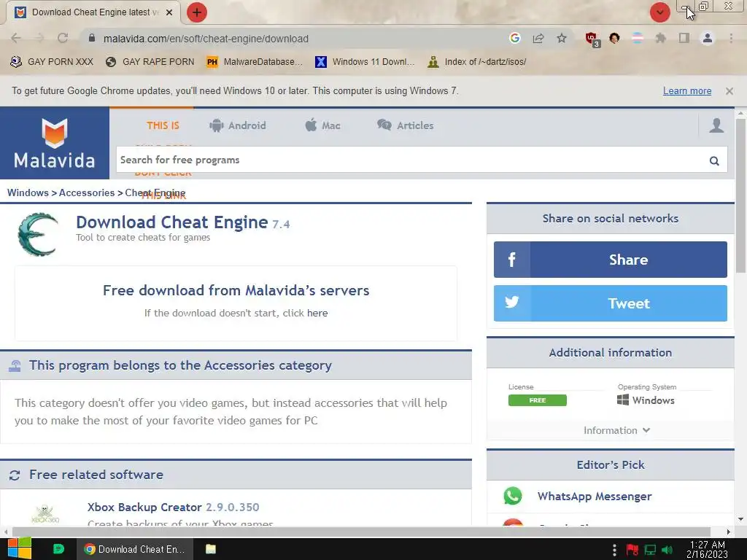Click the Windows operating system label
Viewport: 747px width, 560px height.
coord(646,400)
